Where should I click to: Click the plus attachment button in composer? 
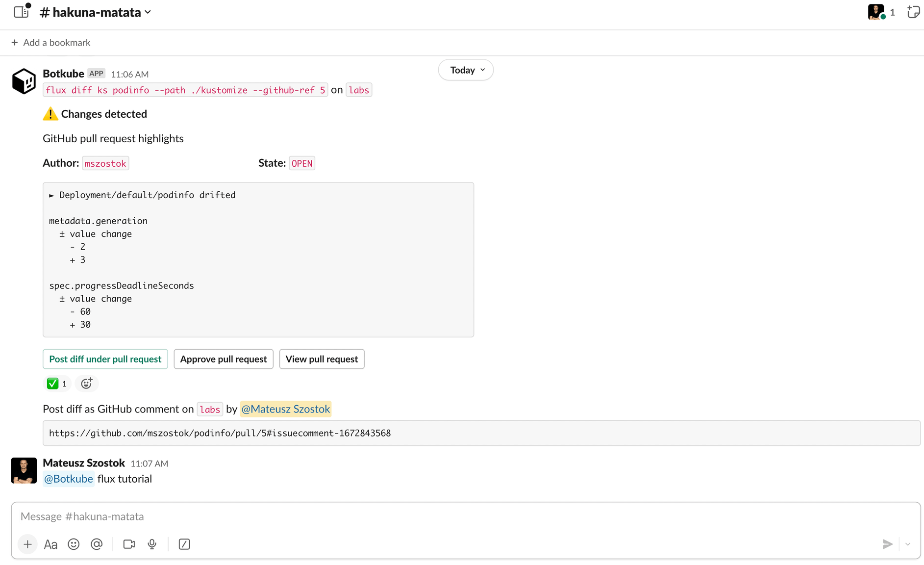[x=27, y=544]
